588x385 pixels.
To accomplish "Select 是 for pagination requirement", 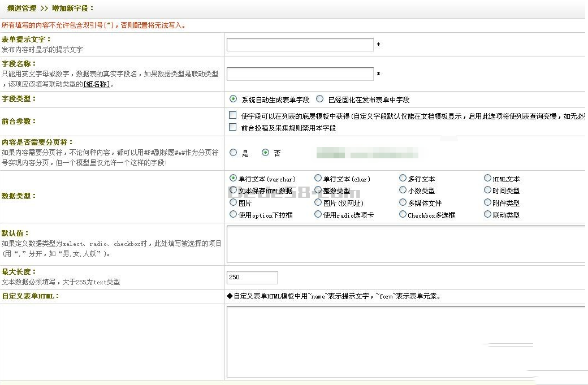I will point(233,153).
